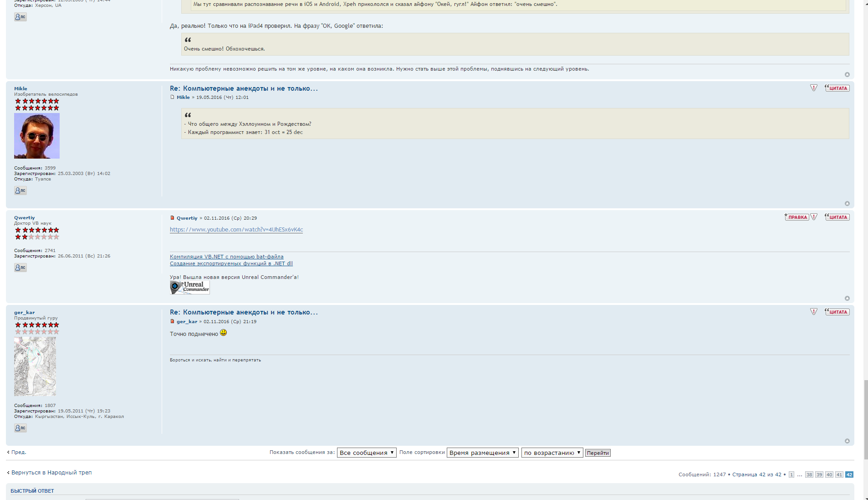The height and width of the screenshot is (500, 868).
Task: Open the 'Все сообщения' display filter dropdown
Action: tap(367, 453)
